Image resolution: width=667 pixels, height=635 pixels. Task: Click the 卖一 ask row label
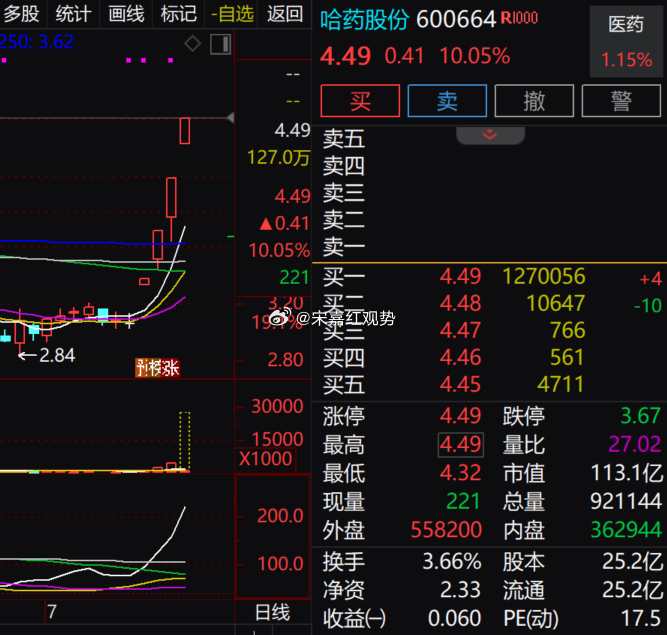[x=344, y=247]
